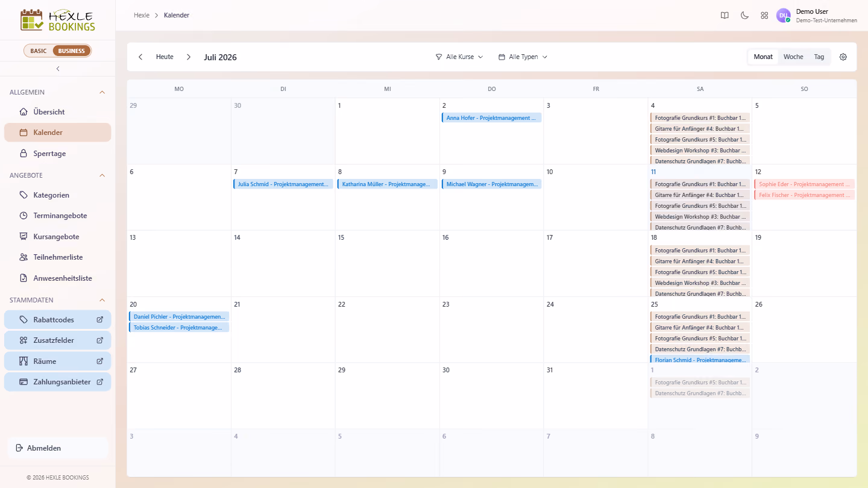This screenshot has height=488, width=868.
Task: Open Kalender in sidebar
Action: (x=58, y=133)
